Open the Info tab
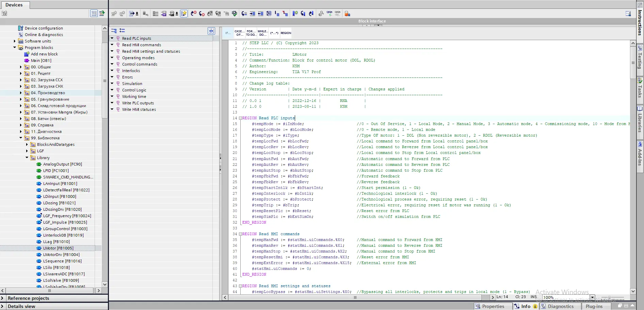Viewport: 644px width, 310px height. point(526,306)
